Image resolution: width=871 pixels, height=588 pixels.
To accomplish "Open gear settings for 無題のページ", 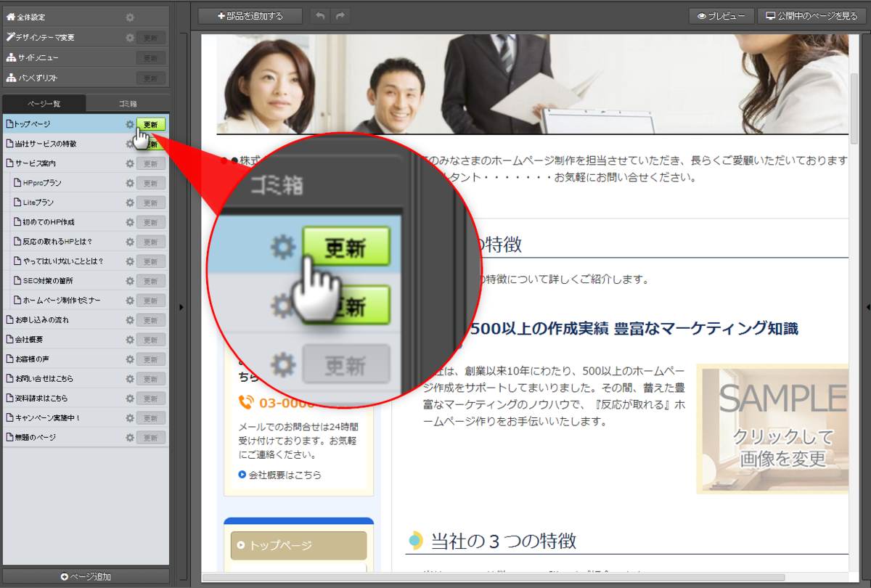I will click(130, 438).
